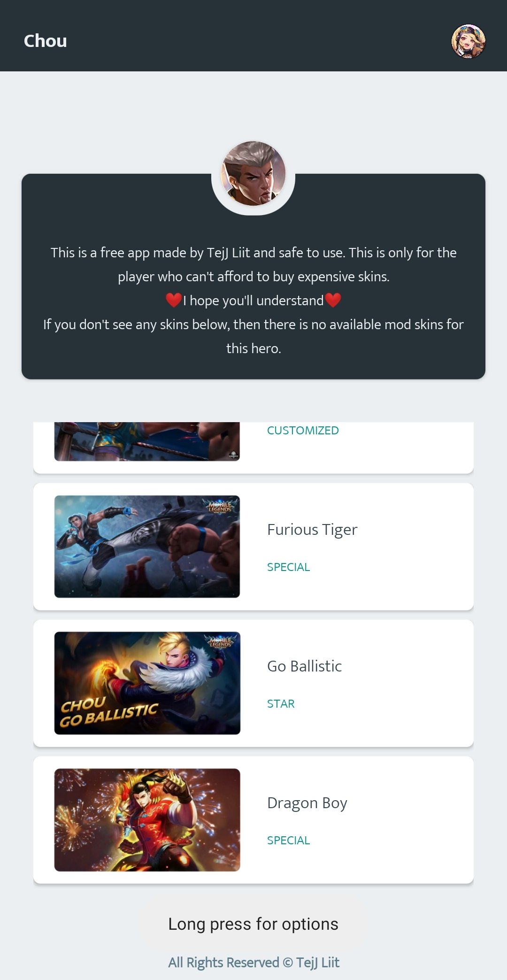Select the partially visible boxing-ring skin image
507x980 pixels.
tap(147, 441)
